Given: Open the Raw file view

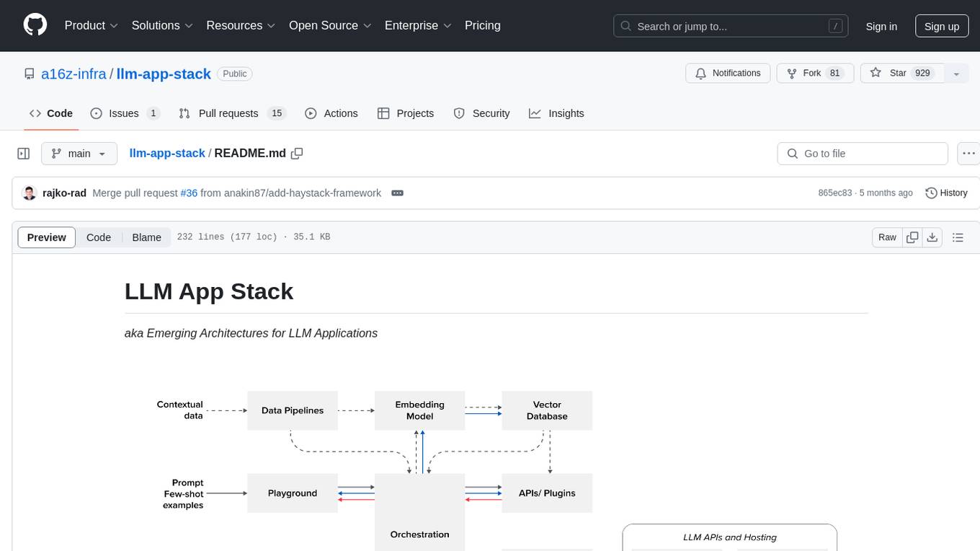Looking at the screenshot, I should point(887,237).
